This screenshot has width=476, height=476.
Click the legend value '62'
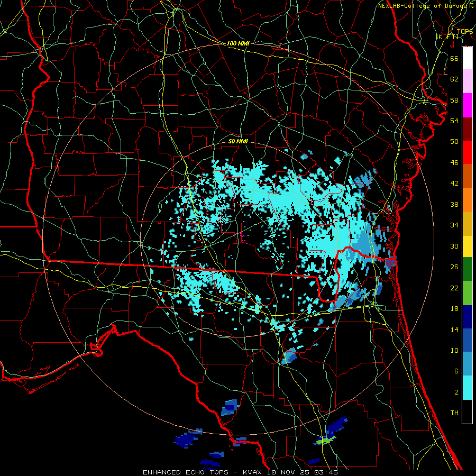454,79
